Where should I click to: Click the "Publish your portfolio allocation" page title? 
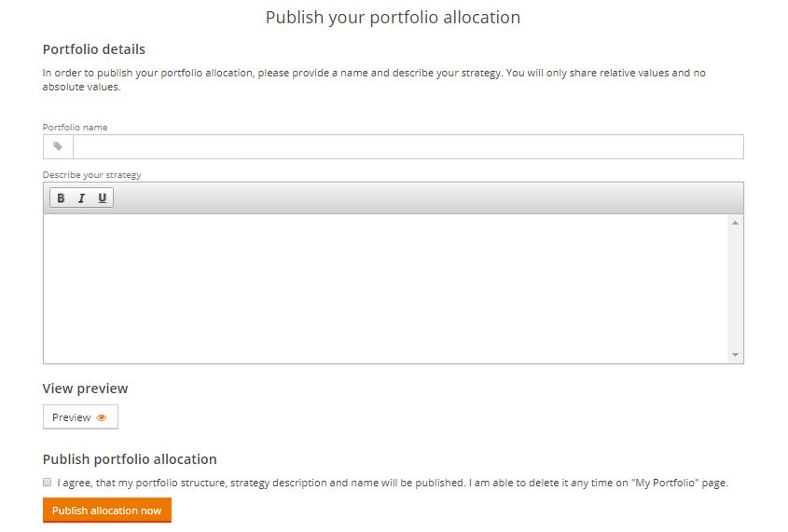coord(393,18)
